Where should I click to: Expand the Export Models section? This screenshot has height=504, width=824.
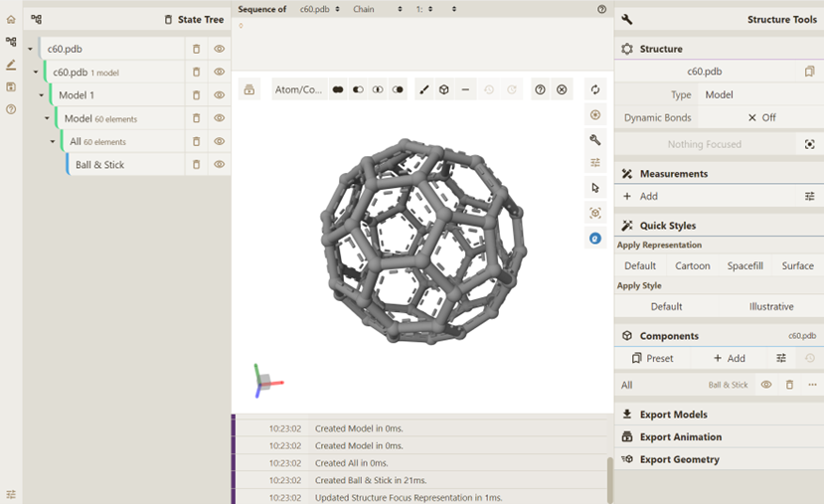[x=673, y=415]
